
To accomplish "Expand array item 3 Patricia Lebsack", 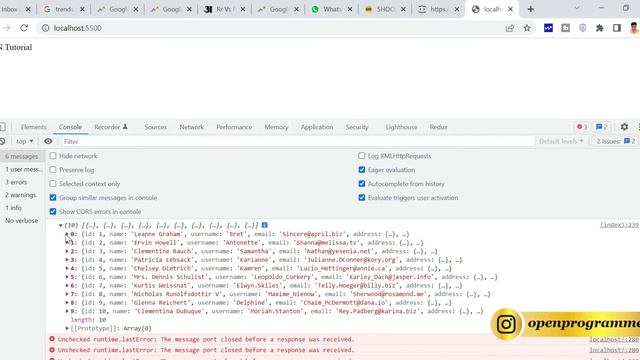I will pyautogui.click(x=67, y=260).
